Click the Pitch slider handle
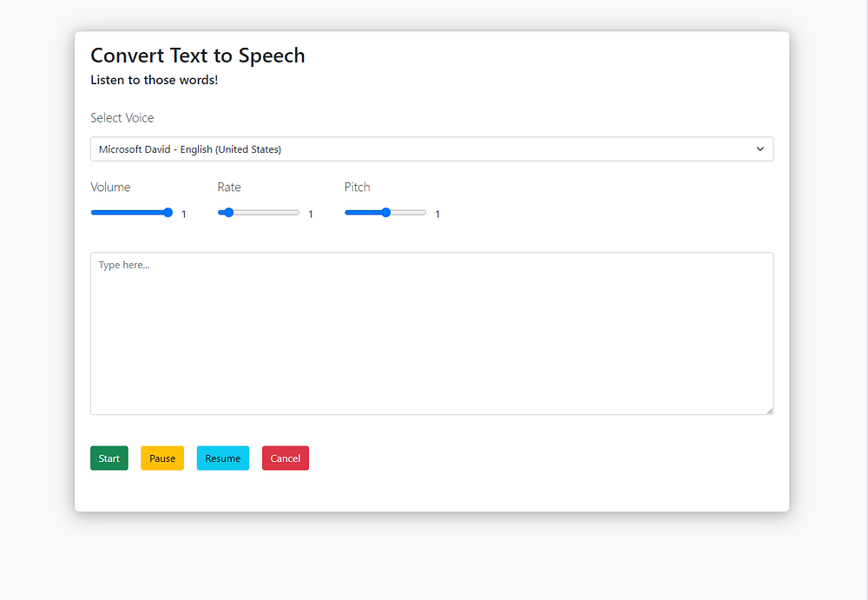This screenshot has width=868, height=600. point(386,213)
